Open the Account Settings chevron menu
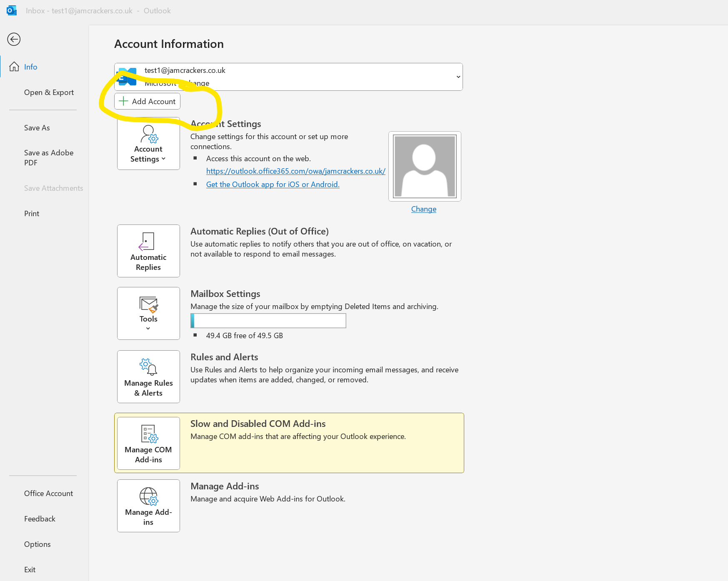 (163, 159)
